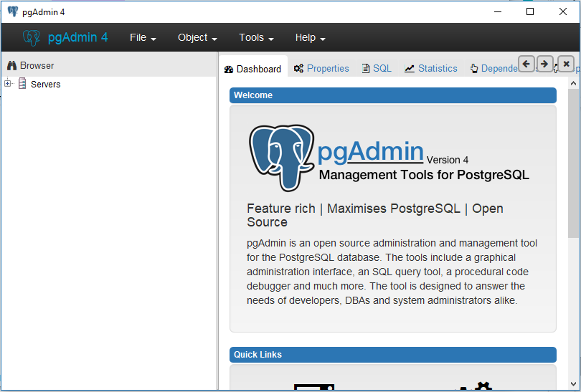581x392 pixels.
Task: Switch to the SQL tab
Action: click(377, 69)
